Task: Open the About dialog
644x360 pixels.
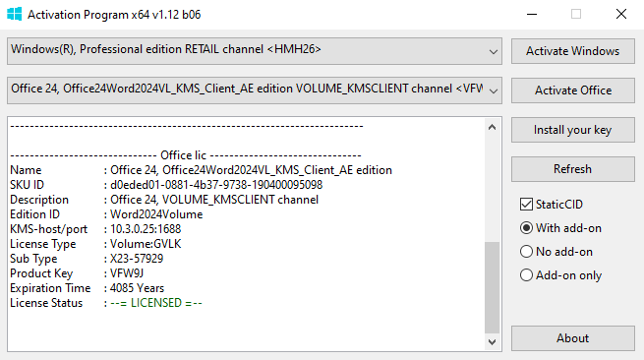Action: (x=573, y=338)
